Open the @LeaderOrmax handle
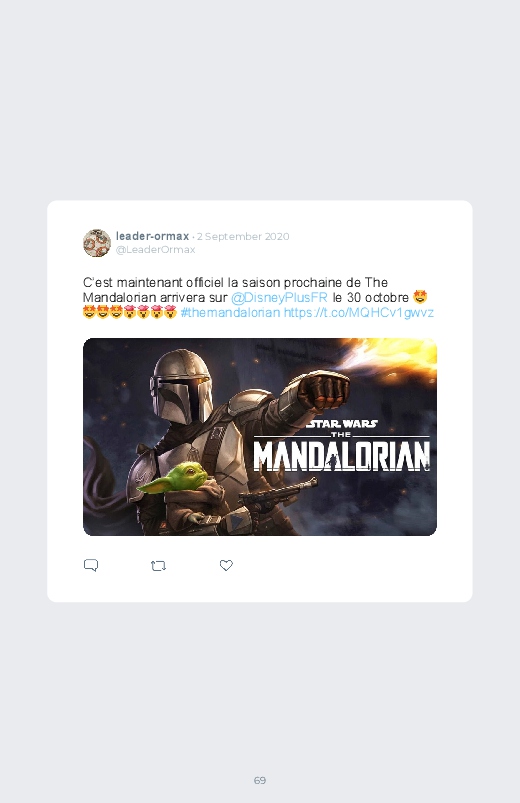This screenshot has height=803, width=520. [x=155, y=250]
